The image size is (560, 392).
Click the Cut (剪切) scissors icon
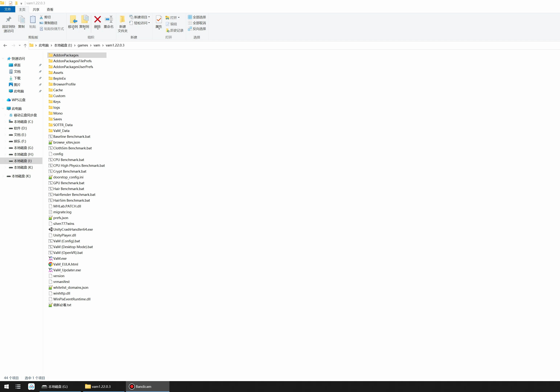42,17
